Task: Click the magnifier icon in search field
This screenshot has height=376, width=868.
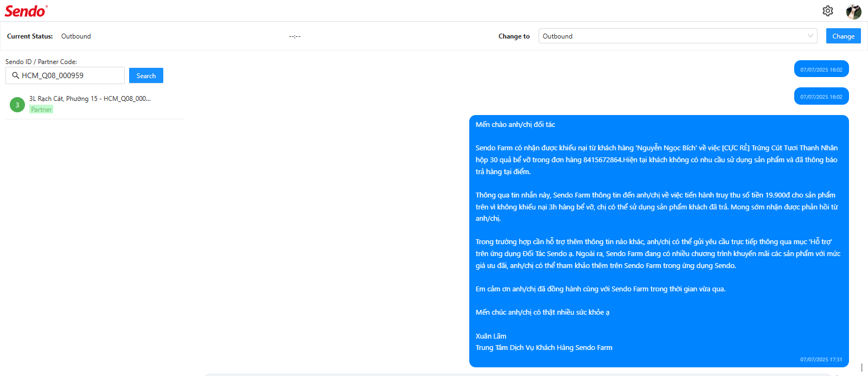Action: pos(16,75)
